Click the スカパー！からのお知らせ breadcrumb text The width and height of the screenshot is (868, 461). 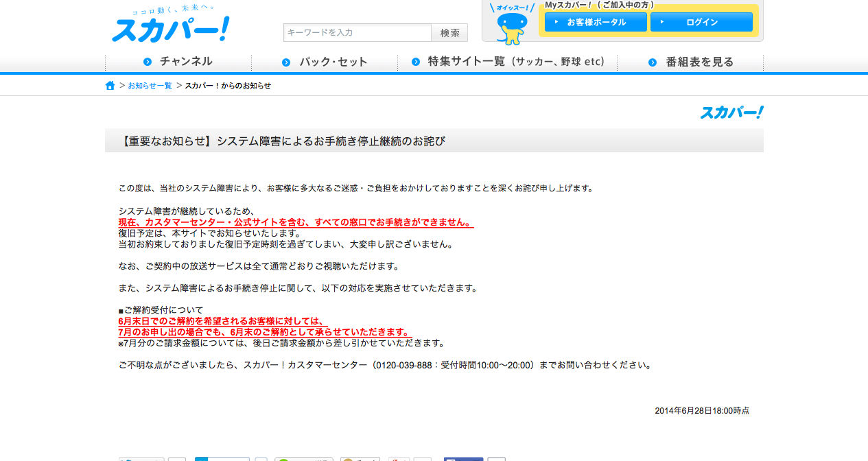[228, 86]
